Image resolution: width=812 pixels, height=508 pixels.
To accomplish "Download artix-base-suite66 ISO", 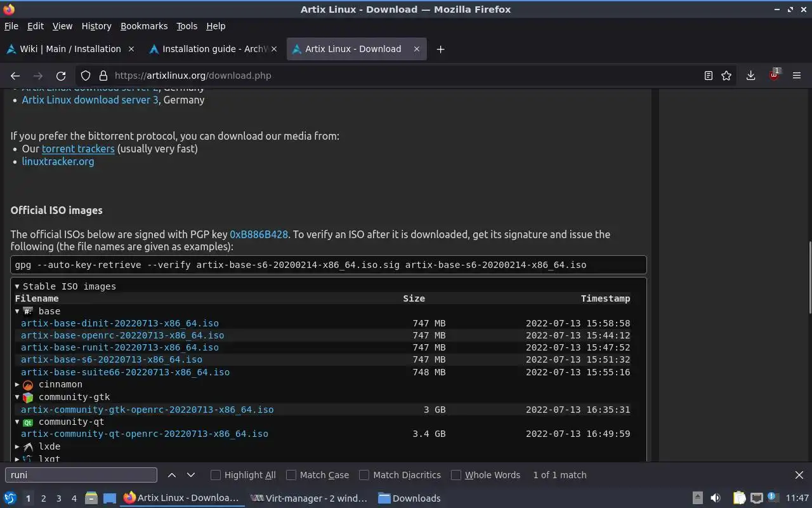I will click(125, 372).
